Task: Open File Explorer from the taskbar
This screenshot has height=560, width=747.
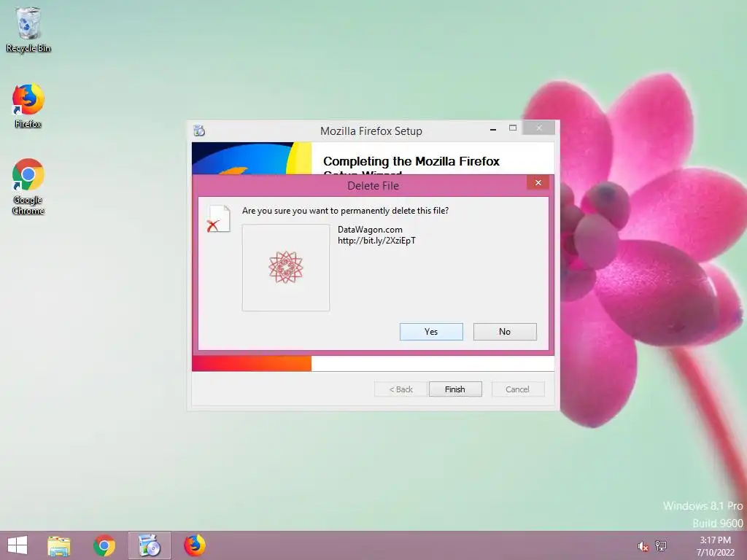Action: (59, 545)
